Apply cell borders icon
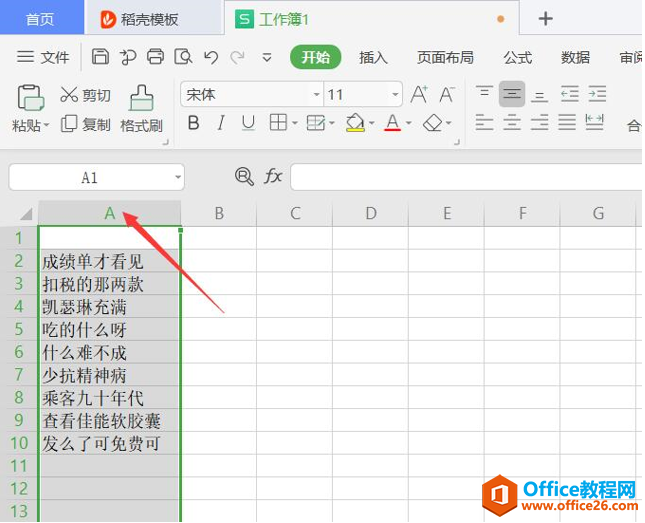 [278, 123]
